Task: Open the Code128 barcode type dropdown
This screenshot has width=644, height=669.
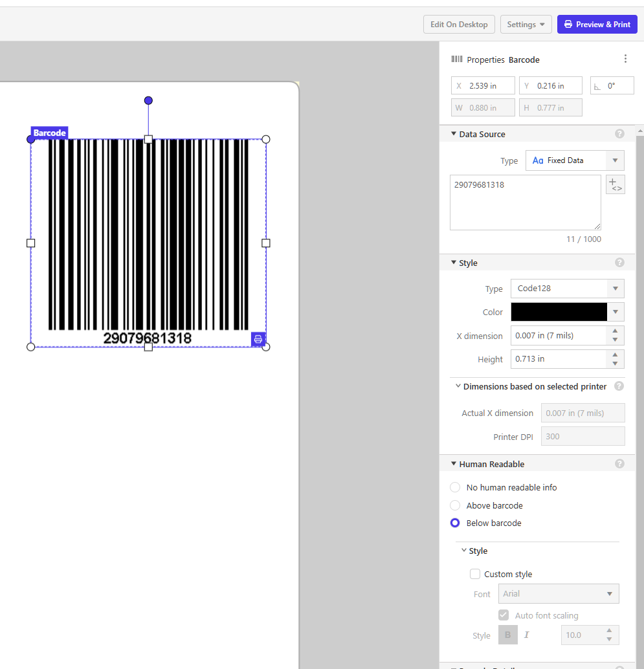Action: click(x=567, y=289)
